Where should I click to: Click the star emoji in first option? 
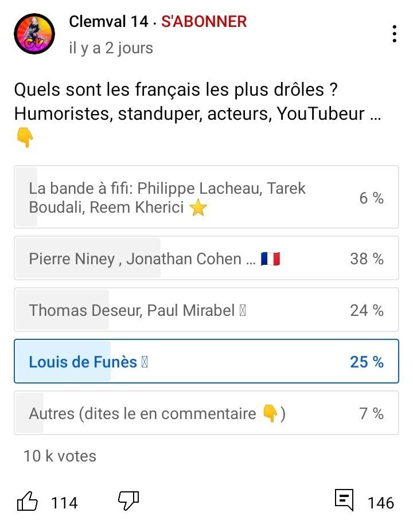pos(198,208)
